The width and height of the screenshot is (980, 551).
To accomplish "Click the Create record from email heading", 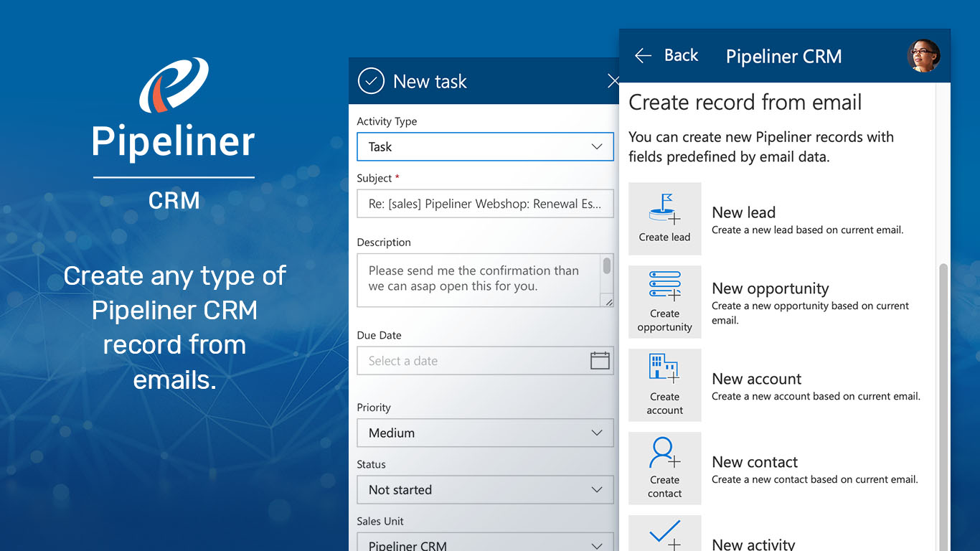I will coord(745,103).
